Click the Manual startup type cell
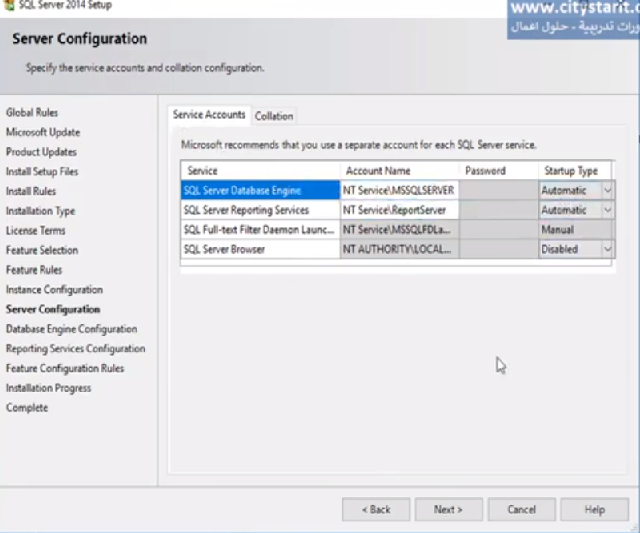 (x=576, y=229)
